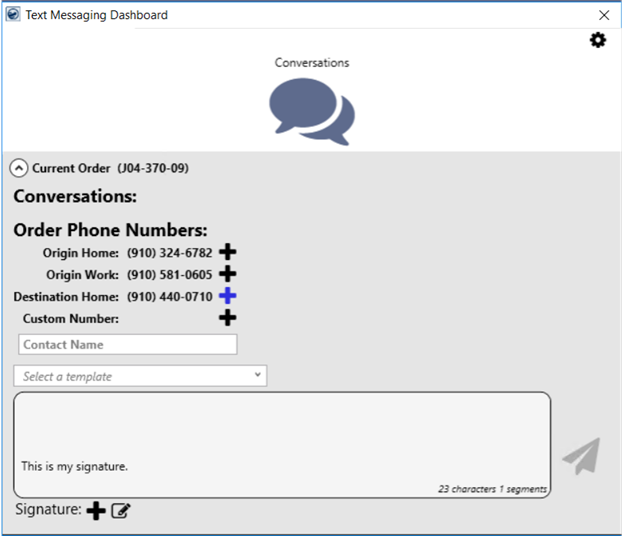Collapse the Current Order section
Viewport: 624px width, 536px height.
coord(19,168)
